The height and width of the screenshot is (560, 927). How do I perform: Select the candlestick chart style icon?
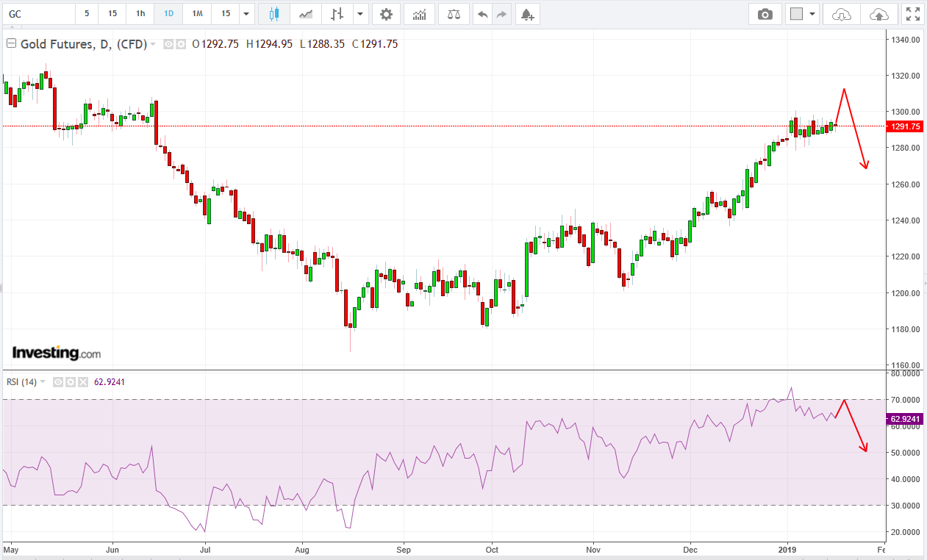274,14
